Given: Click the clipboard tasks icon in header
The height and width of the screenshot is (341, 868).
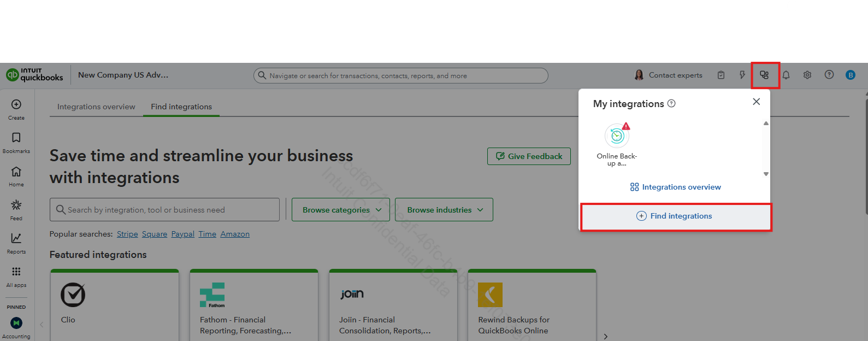Looking at the screenshot, I should [x=721, y=75].
